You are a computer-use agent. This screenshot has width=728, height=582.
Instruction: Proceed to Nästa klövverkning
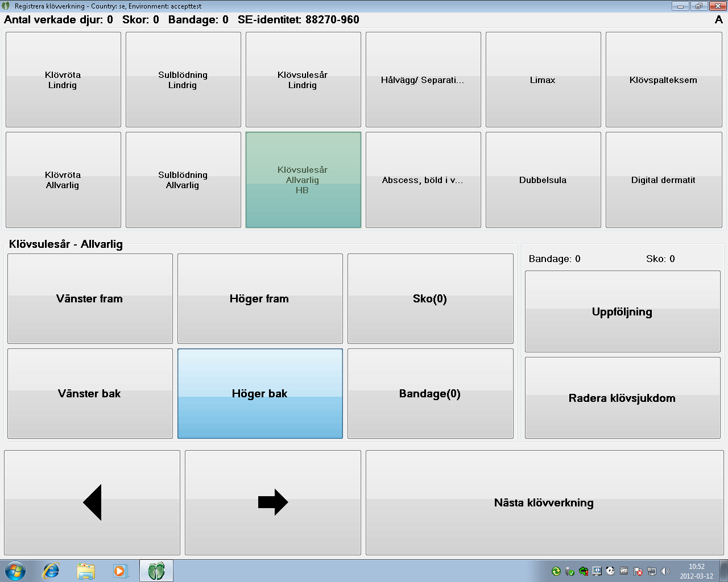tap(545, 503)
